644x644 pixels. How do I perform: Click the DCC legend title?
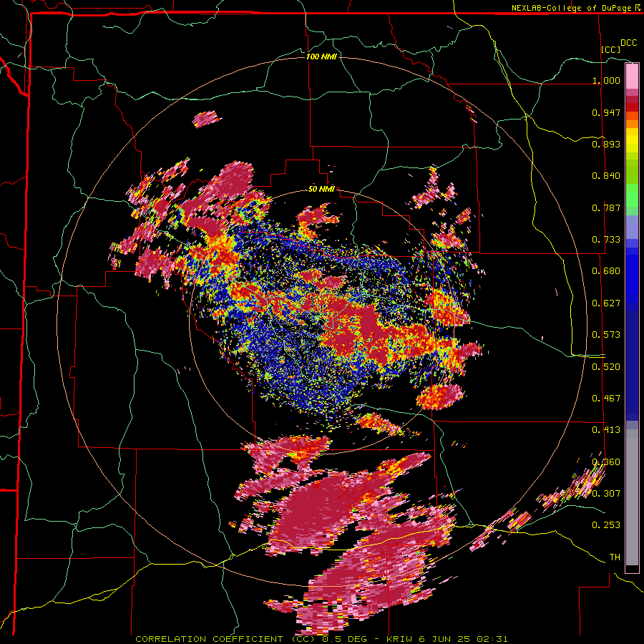pyautogui.click(x=629, y=43)
